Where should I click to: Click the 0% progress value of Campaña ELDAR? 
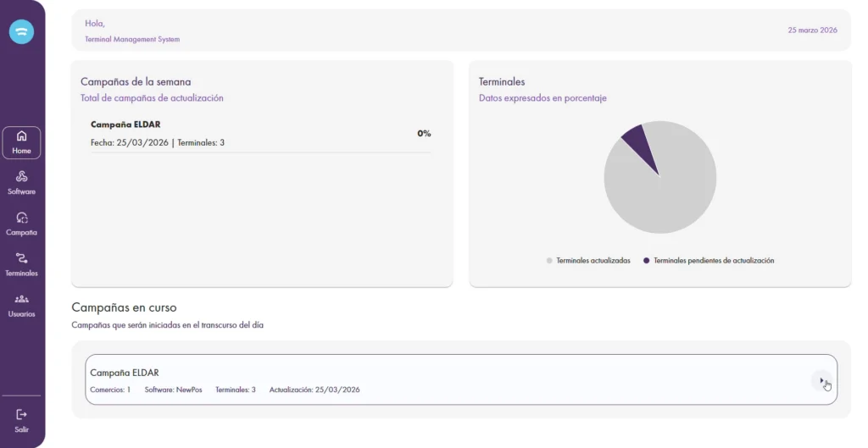[x=424, y=133]
